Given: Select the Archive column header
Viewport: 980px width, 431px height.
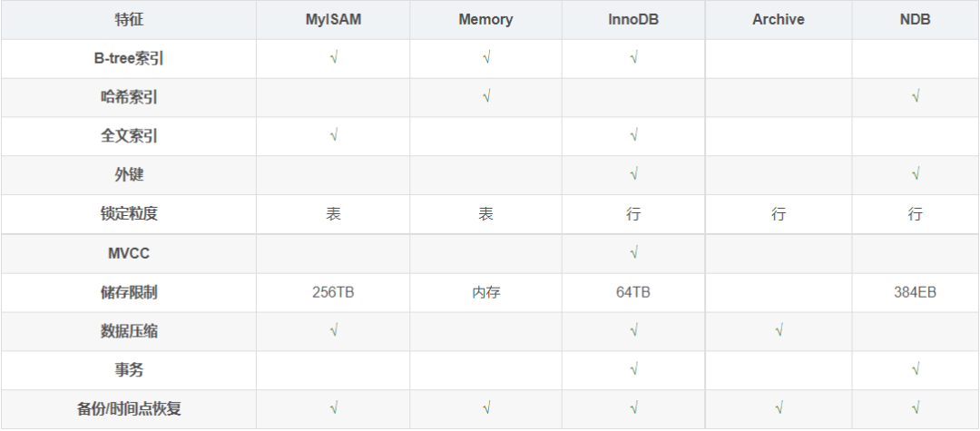Looking at the screenshot, I should [779, 19].
